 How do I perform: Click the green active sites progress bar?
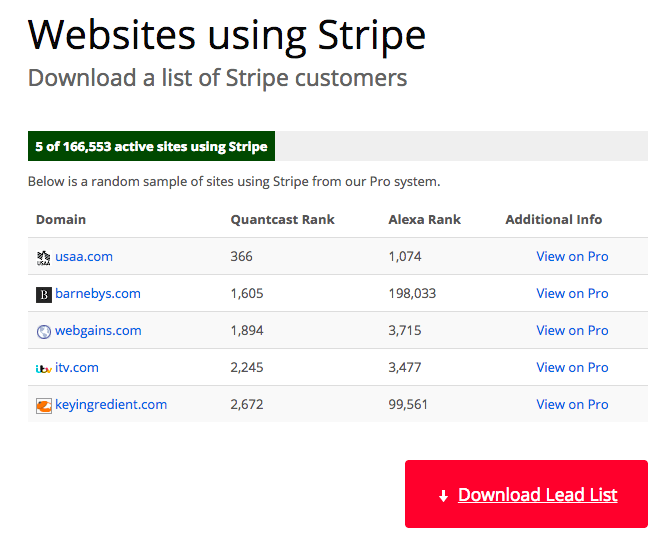pyautogui.click(x=151, y=146)
